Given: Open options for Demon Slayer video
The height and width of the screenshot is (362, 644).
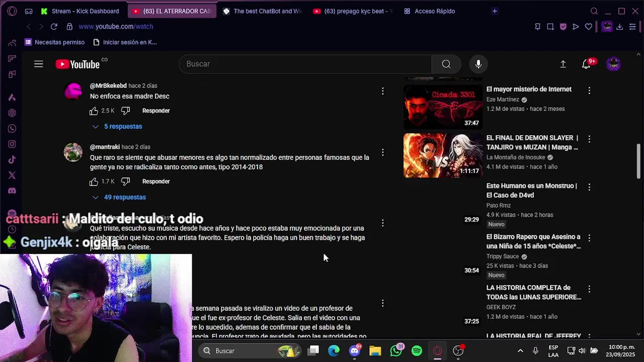Looking at the screenshot, I should pos(589,139).
